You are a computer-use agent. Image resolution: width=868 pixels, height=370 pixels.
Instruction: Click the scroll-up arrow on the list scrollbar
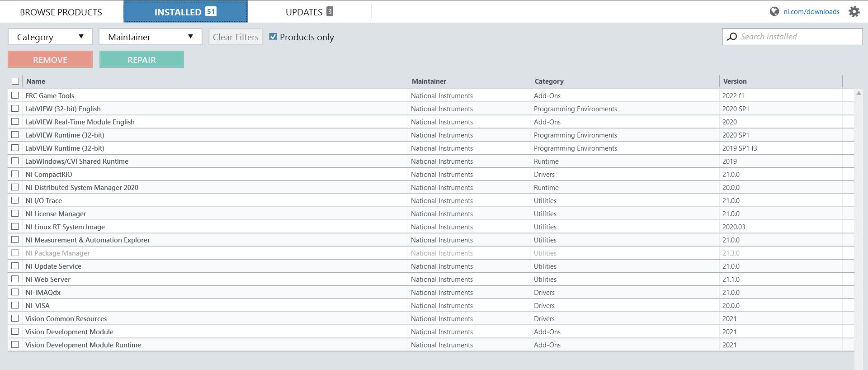point(859,93)
